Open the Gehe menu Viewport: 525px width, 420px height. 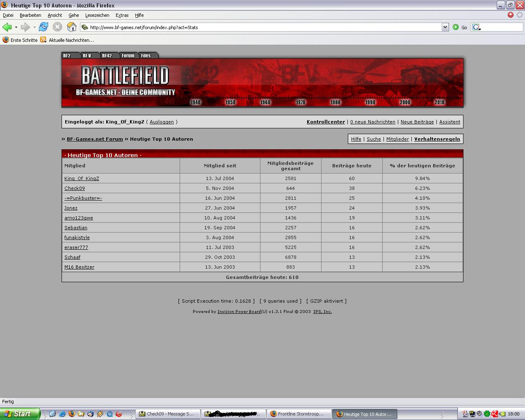point(74,15)
